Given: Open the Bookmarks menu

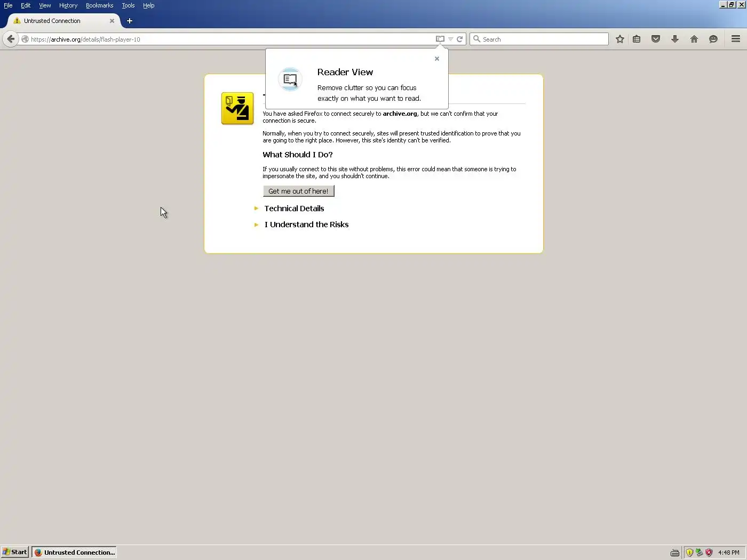Looking at the screenshot, I should coord(99,5).
